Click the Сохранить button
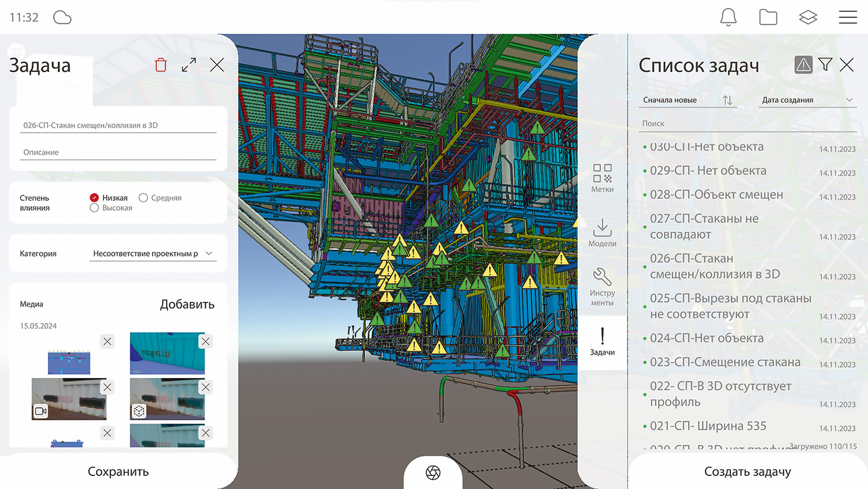 (118, 472)
